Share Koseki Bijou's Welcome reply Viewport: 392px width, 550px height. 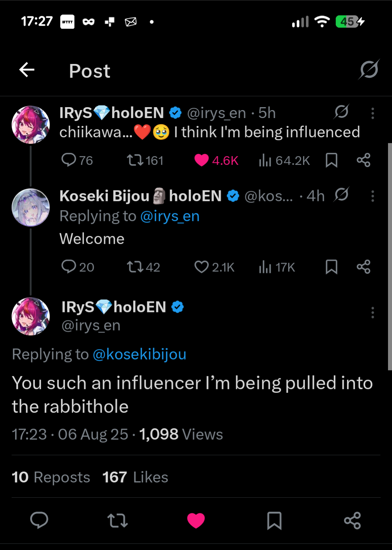[x=363, y=267]
